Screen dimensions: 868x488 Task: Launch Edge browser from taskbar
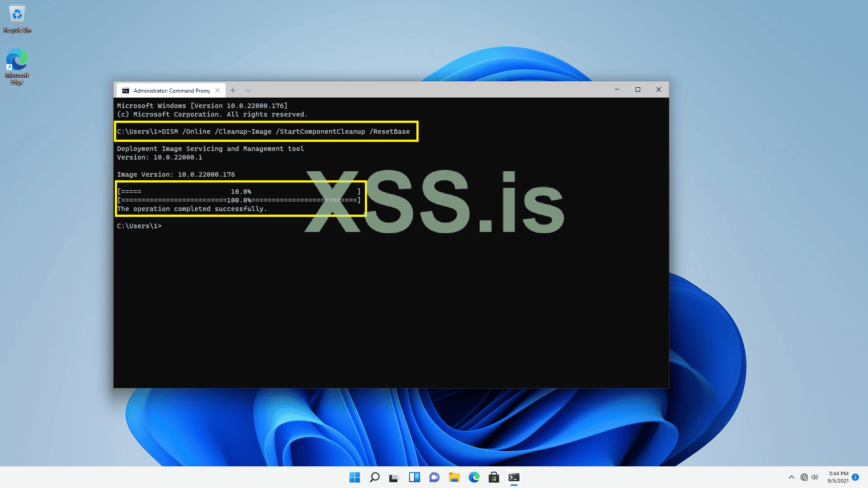point(474,477)
